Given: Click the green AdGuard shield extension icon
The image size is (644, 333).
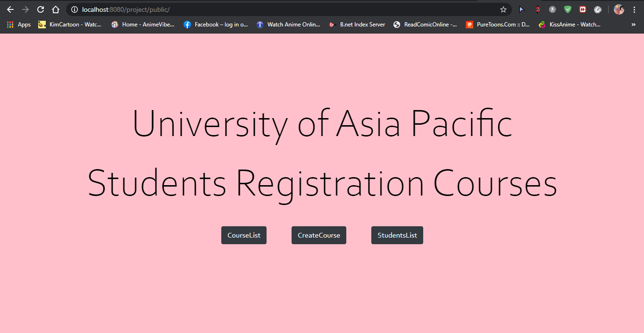Looking at the screenshot, I should (567, 9).
